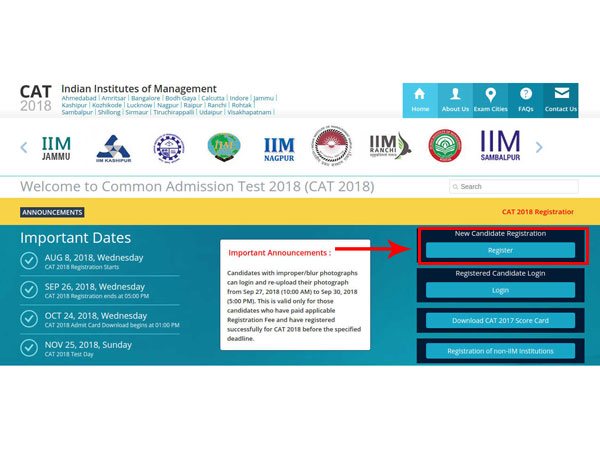This screenshot has width=600, height=450.
Task: Click the Login button for registered candidates
Action: 500,290
